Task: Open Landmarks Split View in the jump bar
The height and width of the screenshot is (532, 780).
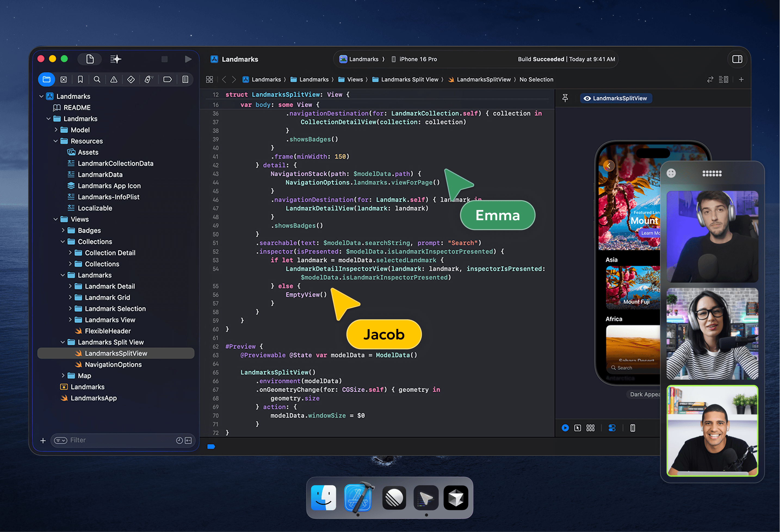Action: tap(410, 79)
